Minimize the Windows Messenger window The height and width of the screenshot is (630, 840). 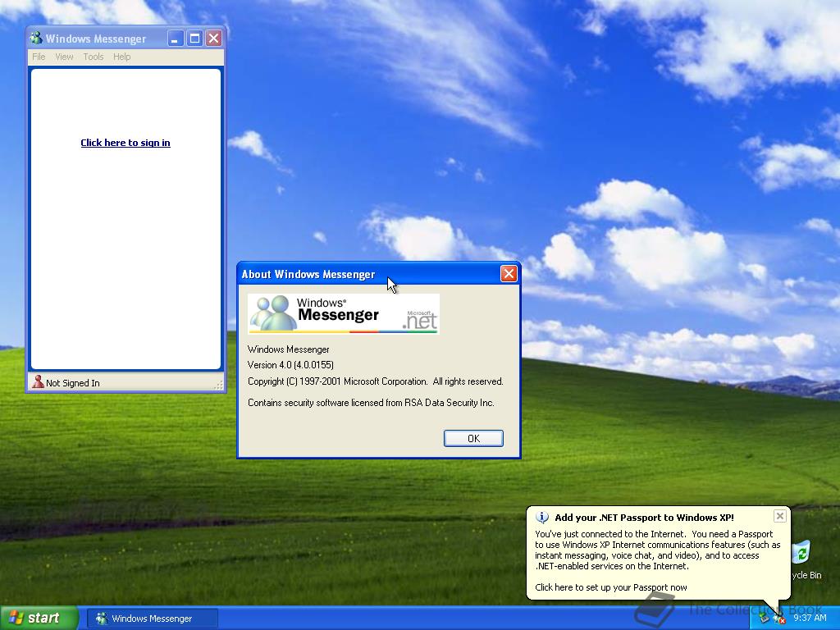(176, 38)
